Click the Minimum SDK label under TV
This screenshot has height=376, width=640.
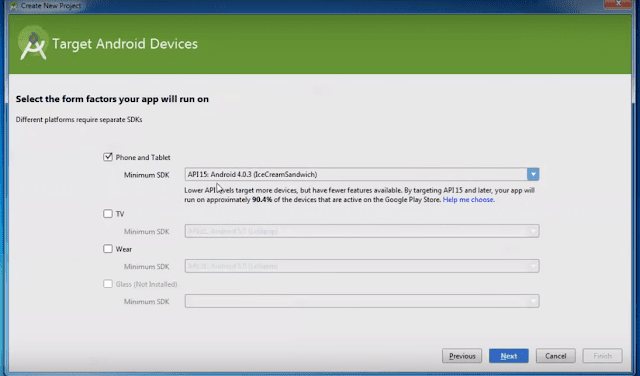[x=147, y=231]
